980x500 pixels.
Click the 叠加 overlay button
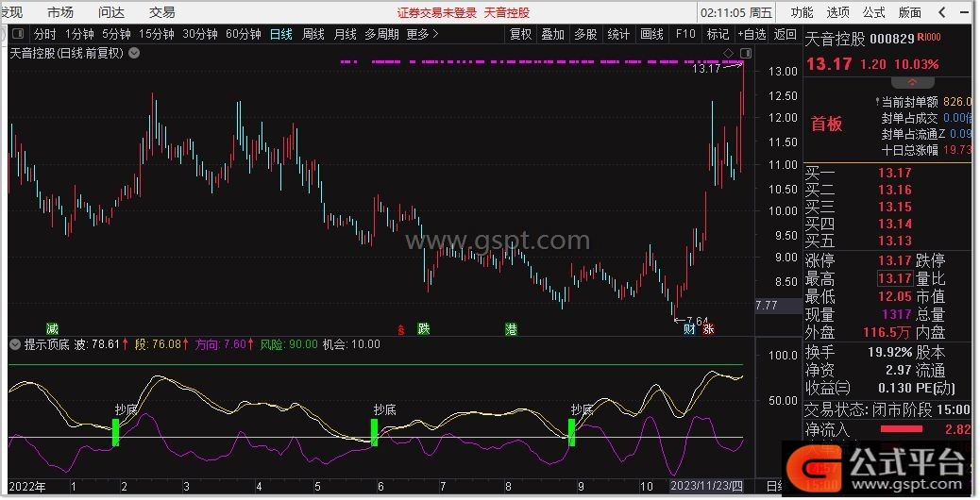tap(553, 34)
